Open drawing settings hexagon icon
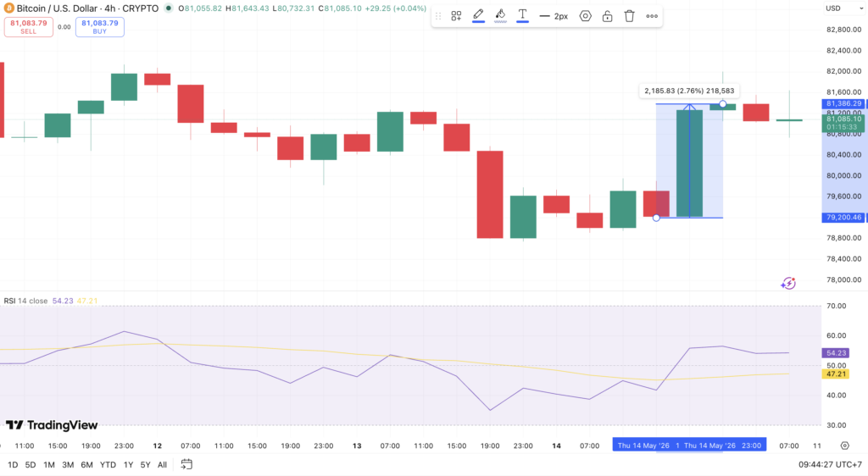Image resolution: width=868 pixels, height=476 pixels. click(x=585, y=16)
